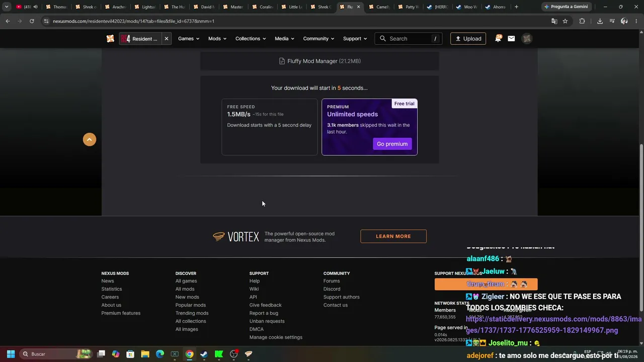The image size is (644, 362).
Task: Open the Premium features footer link
Action: (x=121, y=313)
